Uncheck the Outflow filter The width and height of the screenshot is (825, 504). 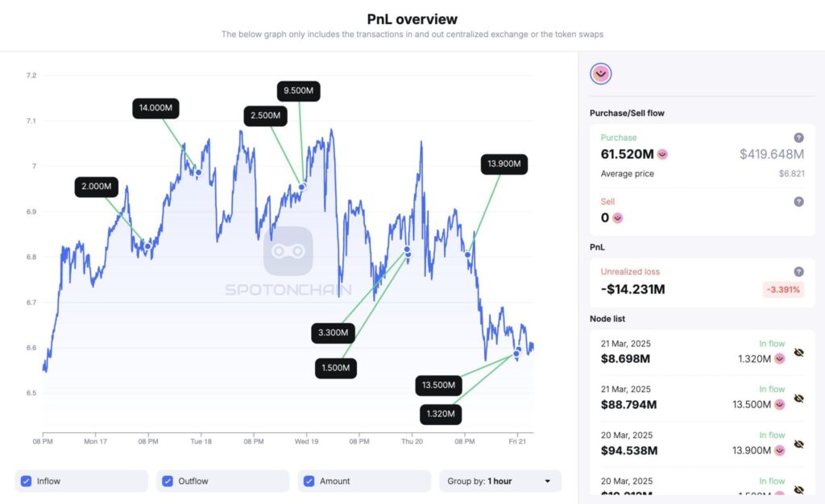click(167, 481)
